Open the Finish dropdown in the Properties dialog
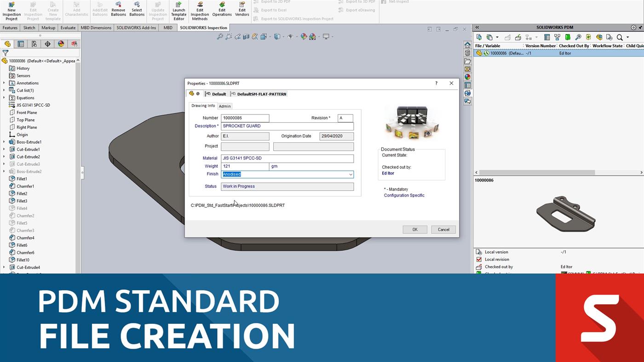This screenshot has width=644, height=362. (x=351, y=174)
